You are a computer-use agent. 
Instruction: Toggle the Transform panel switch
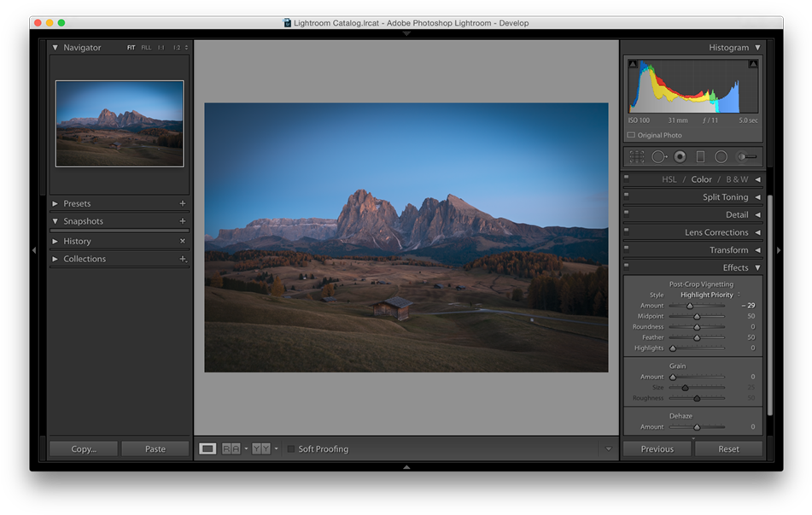coord(627,248)
